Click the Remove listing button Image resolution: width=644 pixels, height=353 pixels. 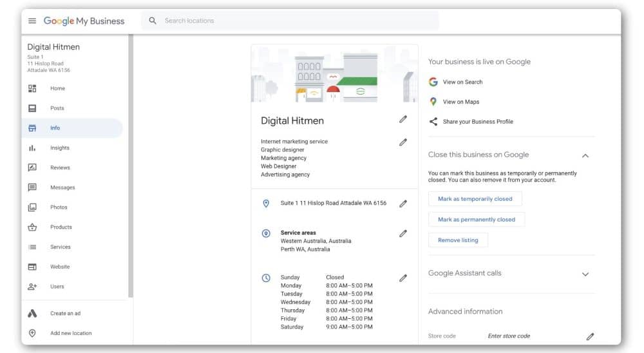[458, 240]
